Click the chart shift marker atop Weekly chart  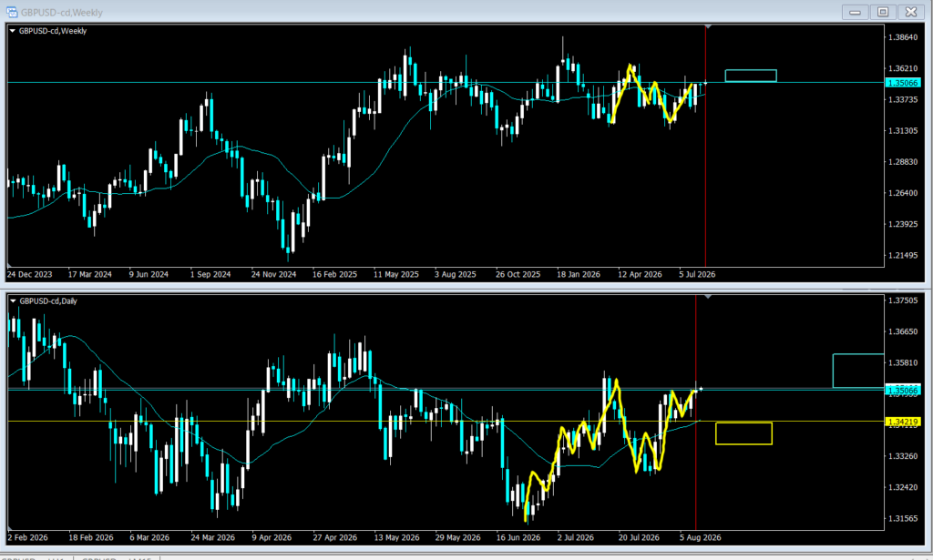point(707,26)
